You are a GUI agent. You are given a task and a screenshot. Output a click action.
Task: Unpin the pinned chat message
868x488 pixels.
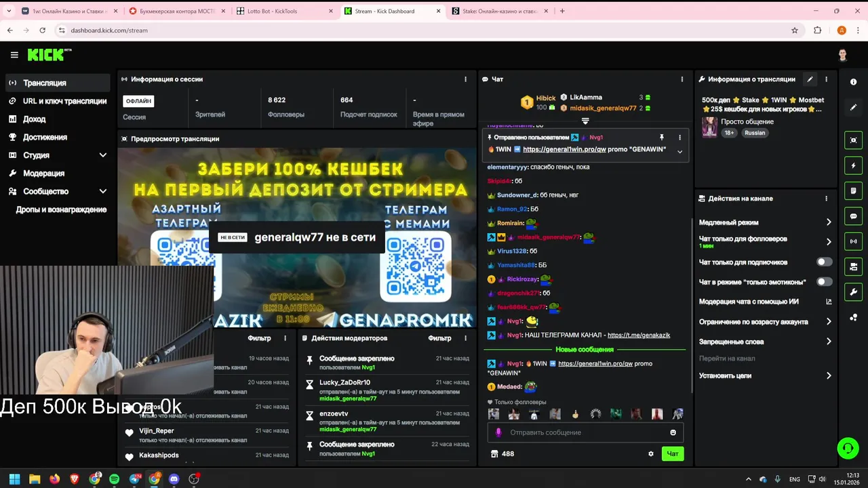661,138
